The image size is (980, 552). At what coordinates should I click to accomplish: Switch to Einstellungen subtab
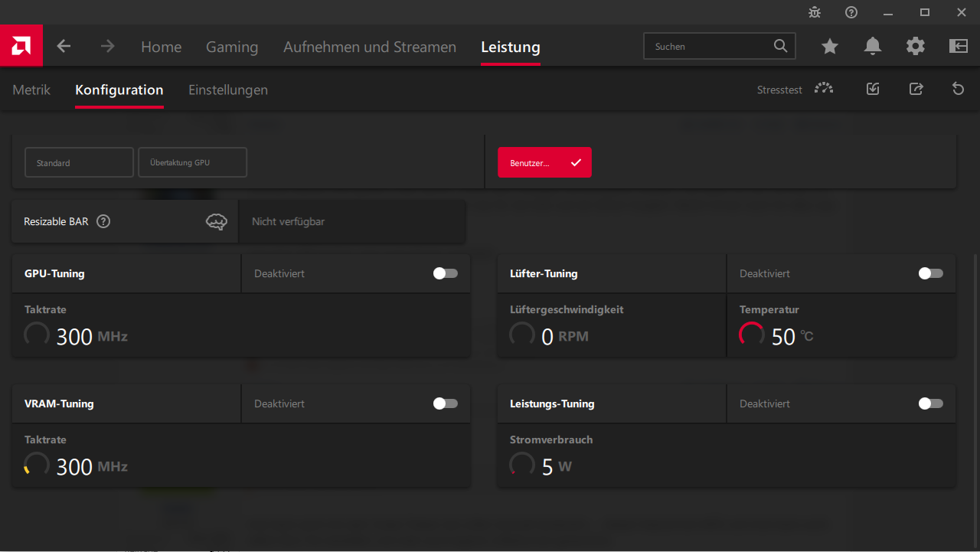(x=228, y=90)
